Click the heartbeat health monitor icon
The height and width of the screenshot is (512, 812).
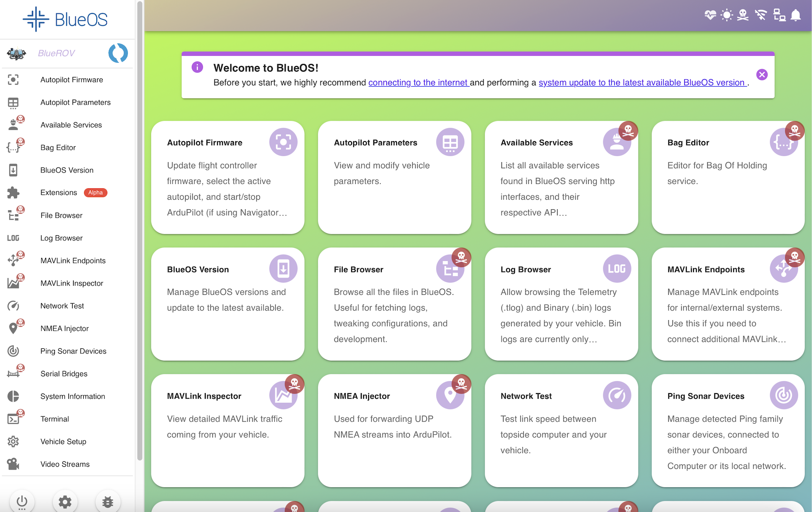pyautogui.click(x=710, y=15)
